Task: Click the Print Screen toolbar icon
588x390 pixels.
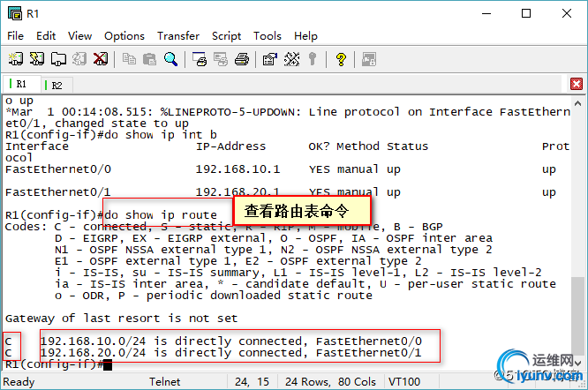Action: [x=200, y=59]
